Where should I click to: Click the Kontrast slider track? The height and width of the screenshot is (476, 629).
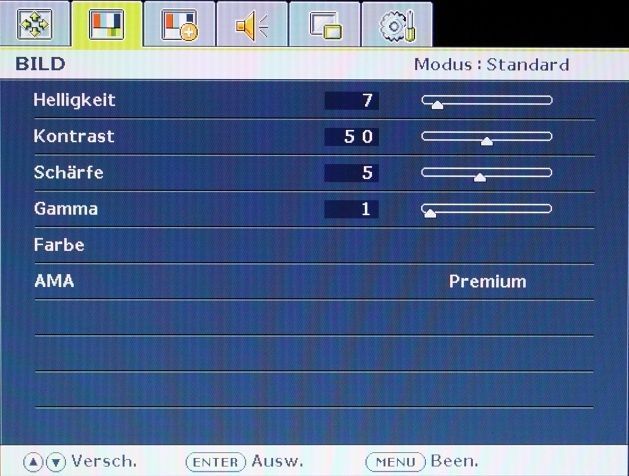487,138
